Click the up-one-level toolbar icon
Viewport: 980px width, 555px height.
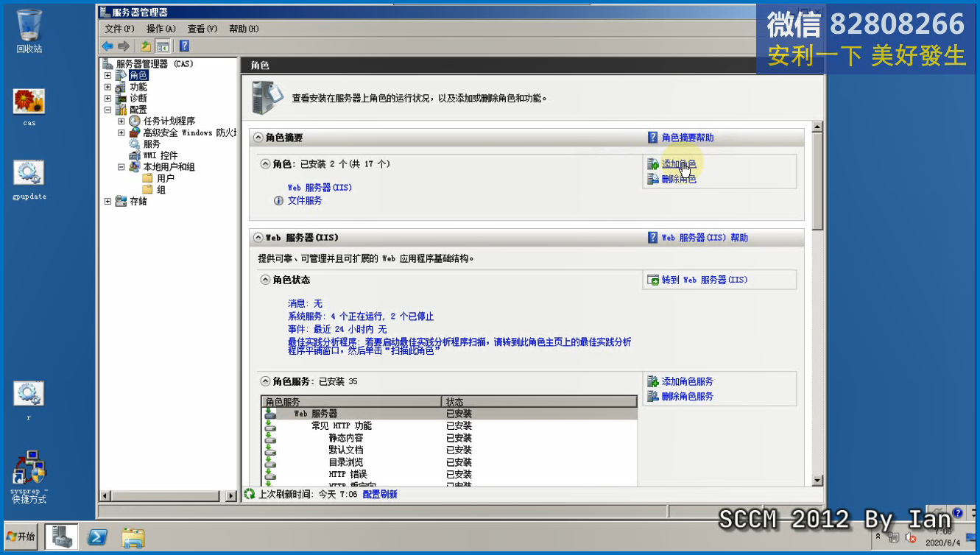click(147, 46)
